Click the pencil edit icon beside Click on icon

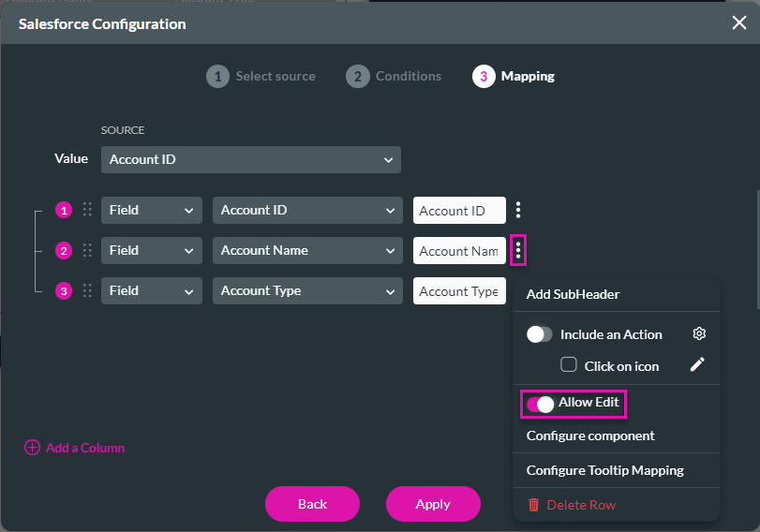[697, 365]
